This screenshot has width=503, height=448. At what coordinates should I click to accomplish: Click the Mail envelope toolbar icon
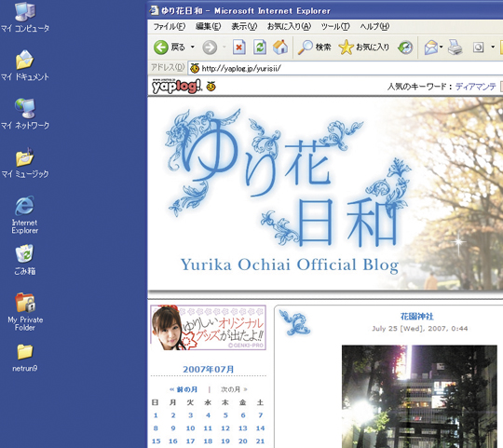click(431, 48)
